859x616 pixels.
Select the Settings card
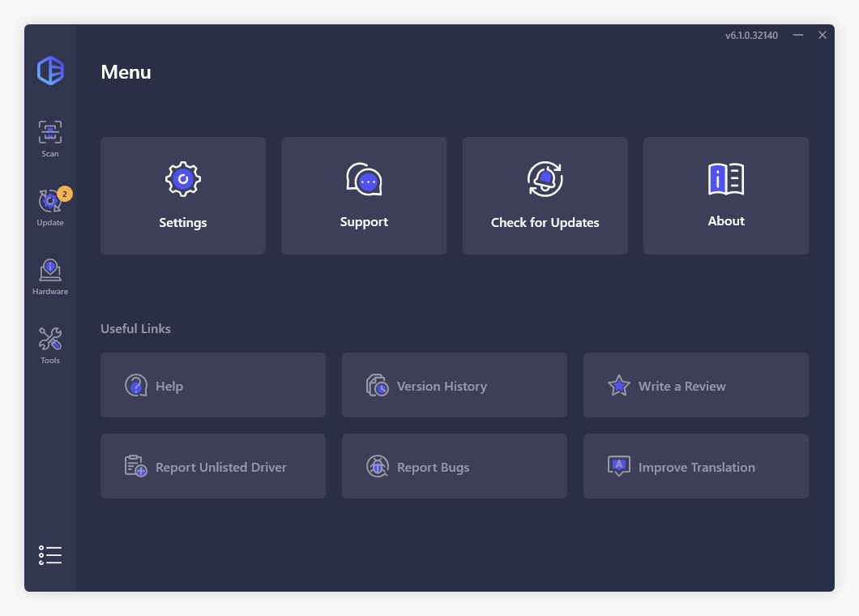click(x=182, y=195)
